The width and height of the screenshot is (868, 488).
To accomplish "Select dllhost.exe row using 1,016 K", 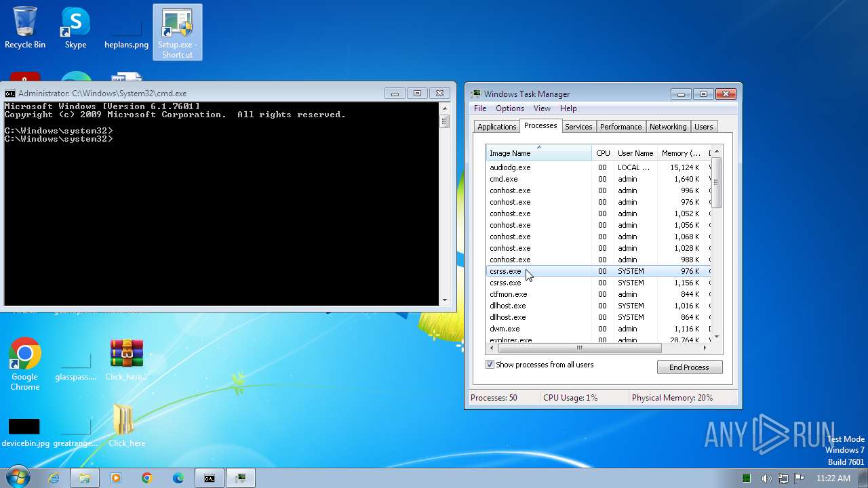I will (x=598, y=306).
